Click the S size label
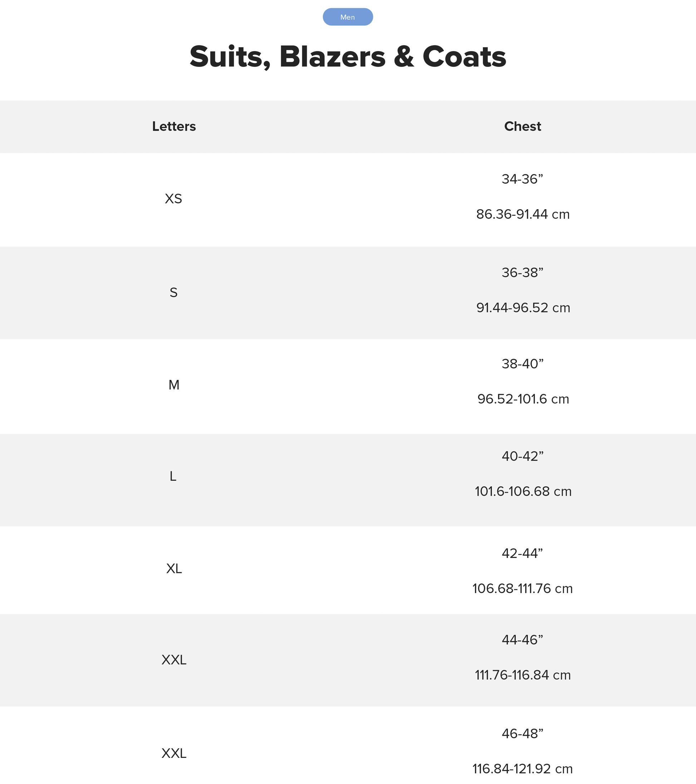 (173, 293)
